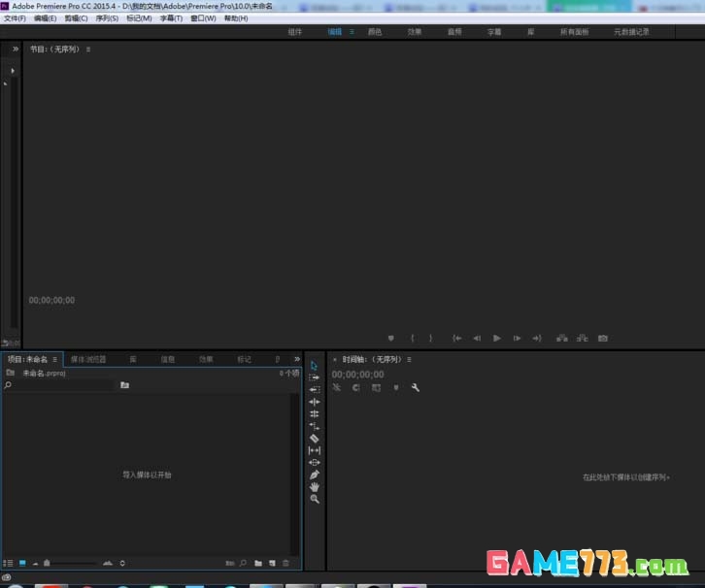
Task: Toggle nest sequence insert mode button
Action: click(336, 387)
